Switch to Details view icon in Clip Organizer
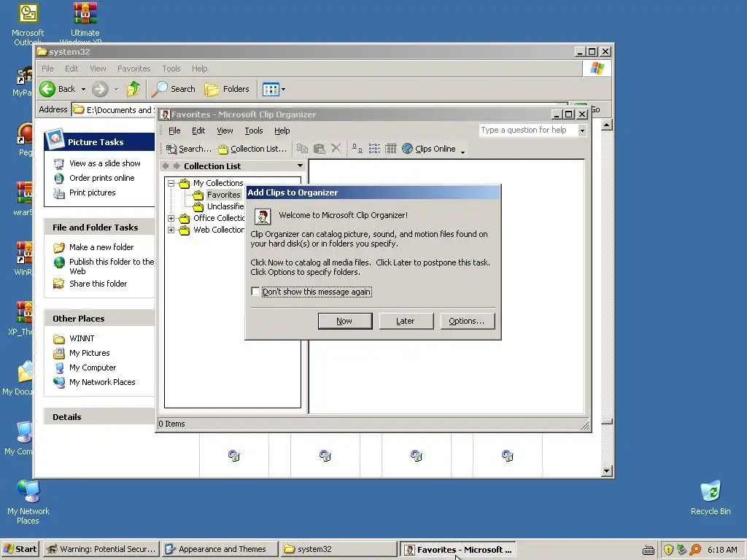This screenshot has width=747, height=560. pos(391,149)
